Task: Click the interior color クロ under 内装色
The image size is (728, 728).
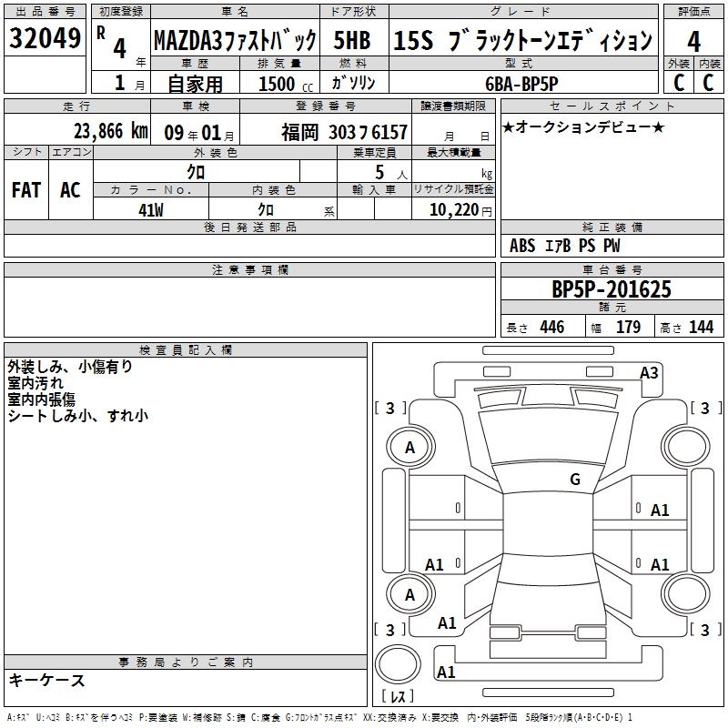Action: [x=266, y=210]
